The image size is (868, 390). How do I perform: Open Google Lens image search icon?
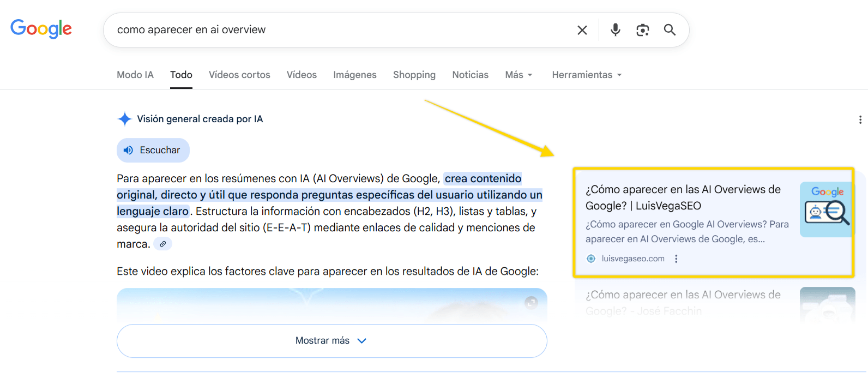click(x=643, y=30)
